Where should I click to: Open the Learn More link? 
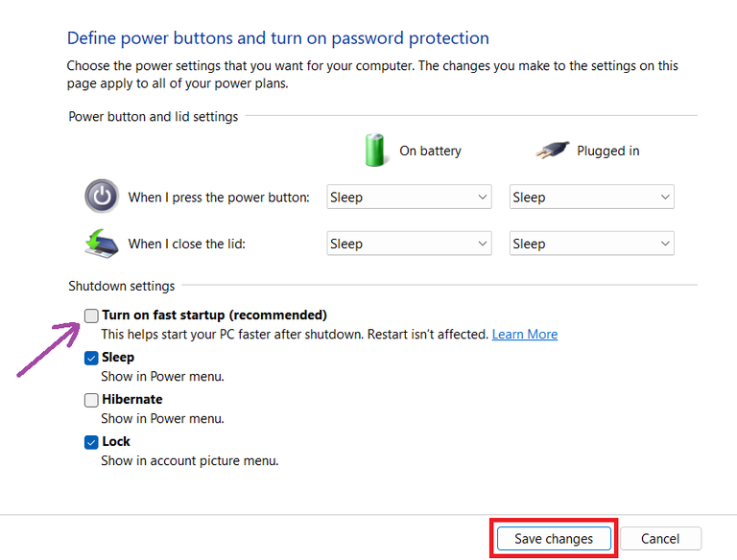click(525, 335)
